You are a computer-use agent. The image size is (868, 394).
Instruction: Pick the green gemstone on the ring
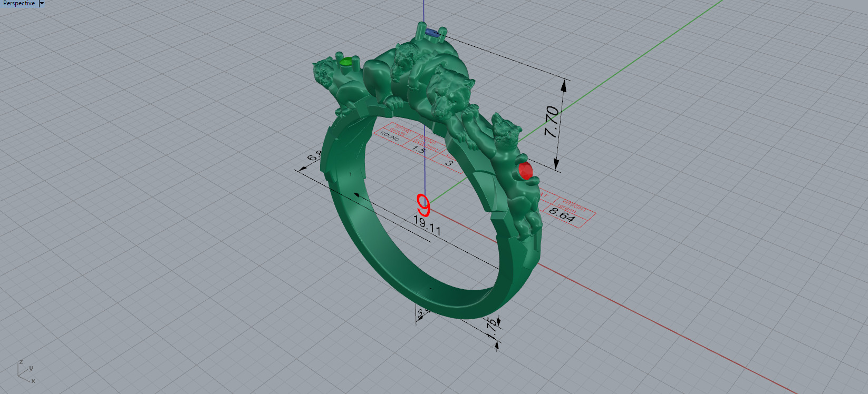pos(346,62)
